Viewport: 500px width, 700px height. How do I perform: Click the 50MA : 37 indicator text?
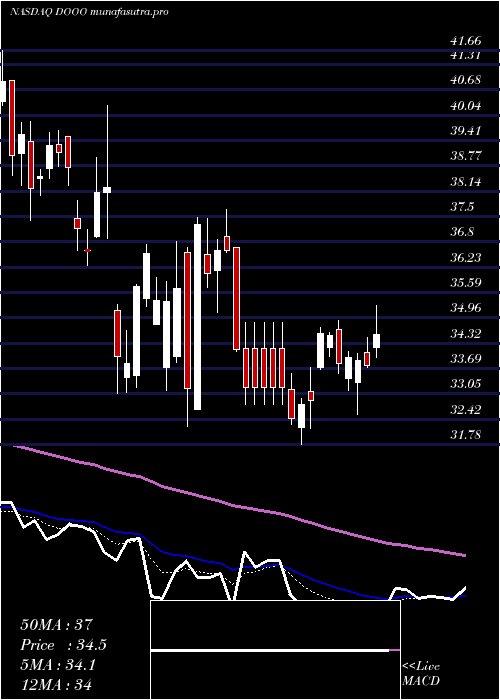pos(57,625)
